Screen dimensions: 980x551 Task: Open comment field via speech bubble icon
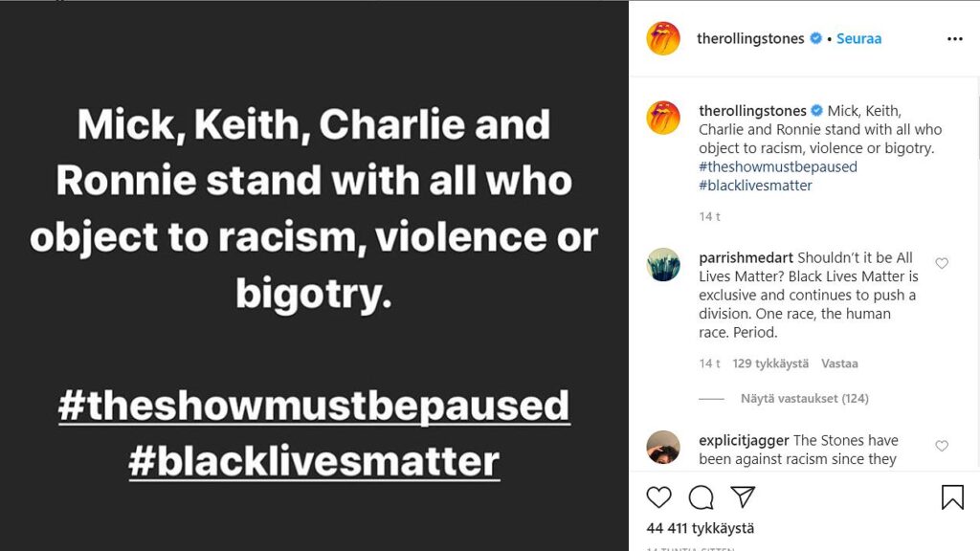pyautogui.click(x=702, y=497)
